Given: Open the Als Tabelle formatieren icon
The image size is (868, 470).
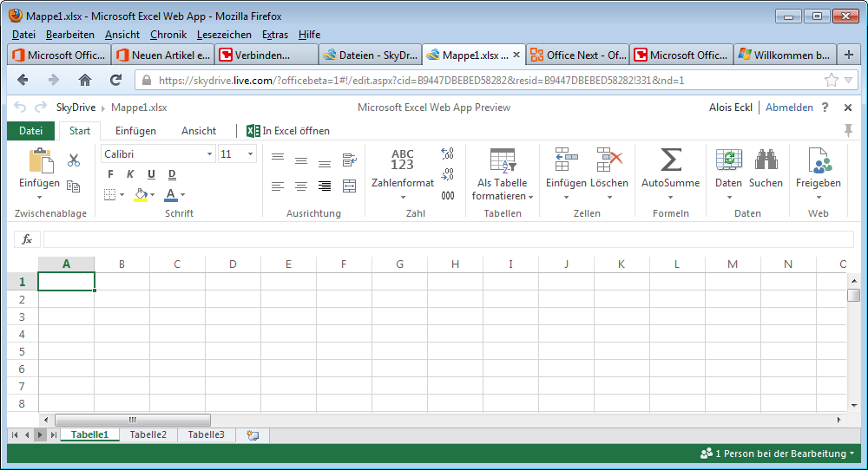Looking at the screenshot, I should coord(503,160).
